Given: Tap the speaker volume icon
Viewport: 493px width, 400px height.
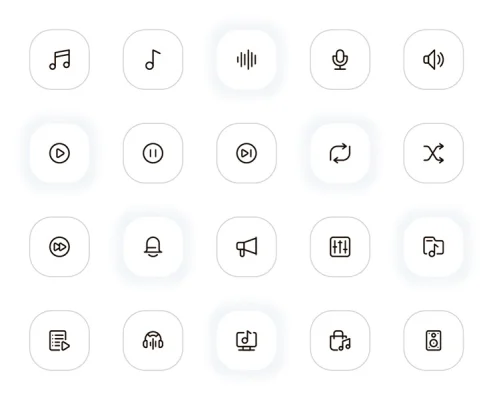Looking at the screenshot, I should tap(434, 60).
